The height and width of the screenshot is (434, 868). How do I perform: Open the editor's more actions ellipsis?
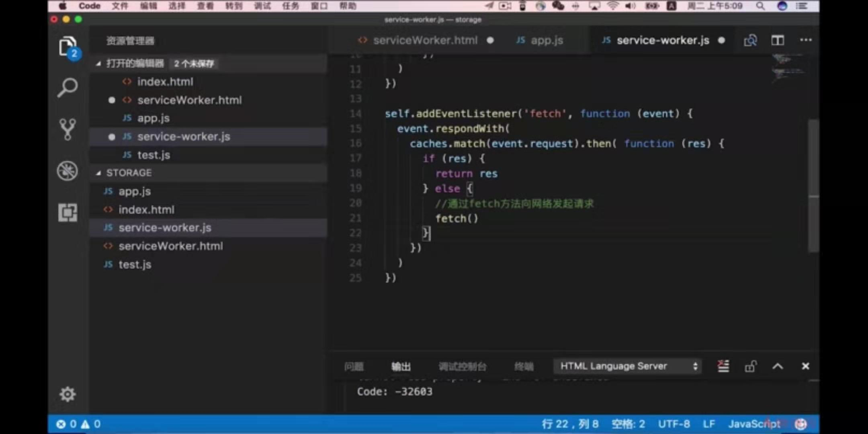(805, 40)
